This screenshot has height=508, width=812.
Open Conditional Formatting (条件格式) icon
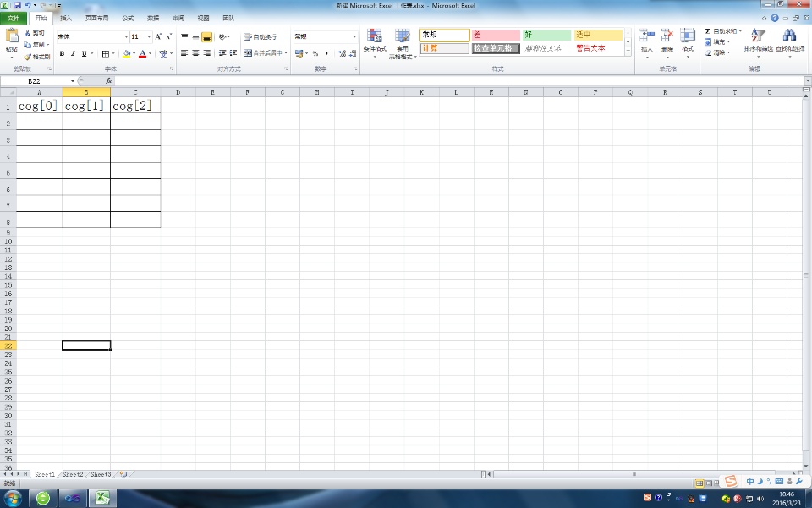click(x=375, y=36)
